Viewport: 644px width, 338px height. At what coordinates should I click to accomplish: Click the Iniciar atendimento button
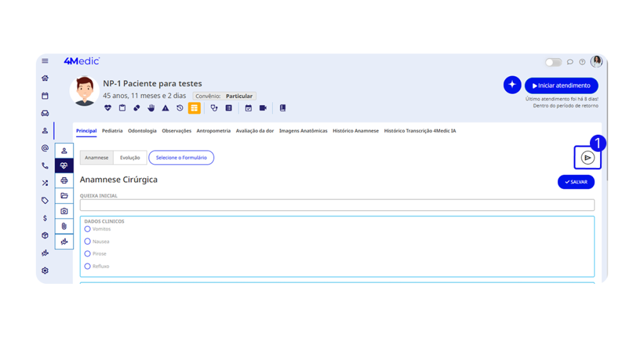point(561,86)
